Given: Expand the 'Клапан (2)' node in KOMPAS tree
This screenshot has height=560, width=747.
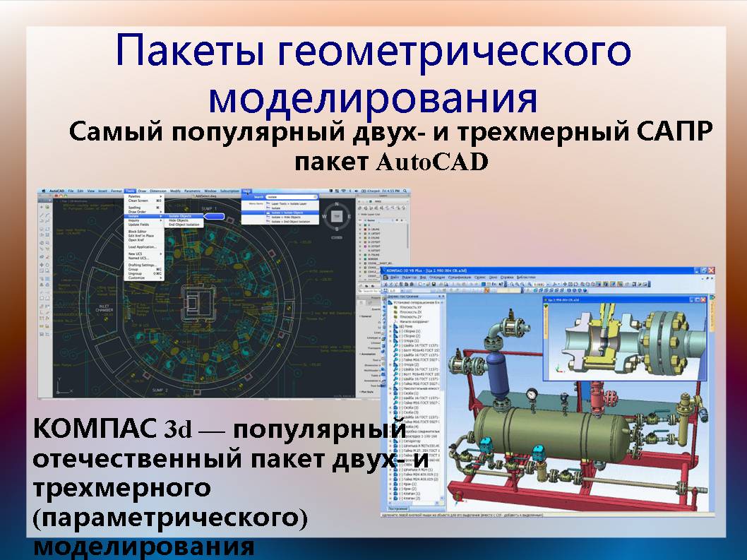Looking at the screenshot, I should (390, 499).
